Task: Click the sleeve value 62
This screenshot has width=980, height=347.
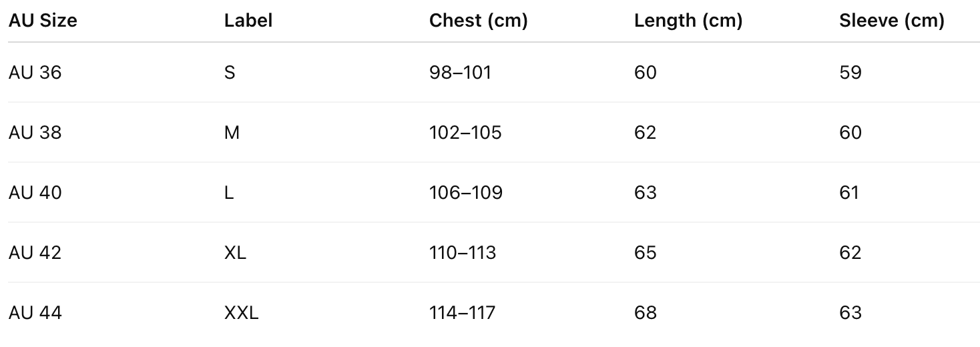Action: [850, 252]
